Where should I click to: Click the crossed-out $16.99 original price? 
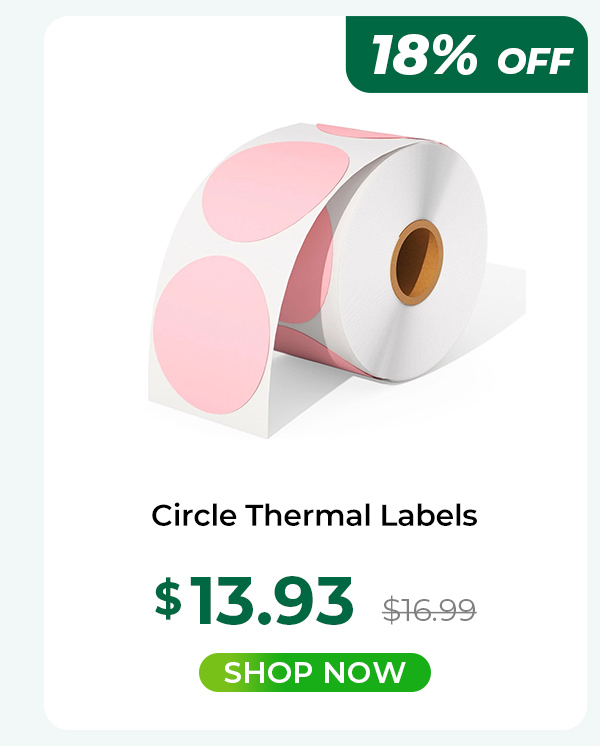tap(429, 610)
